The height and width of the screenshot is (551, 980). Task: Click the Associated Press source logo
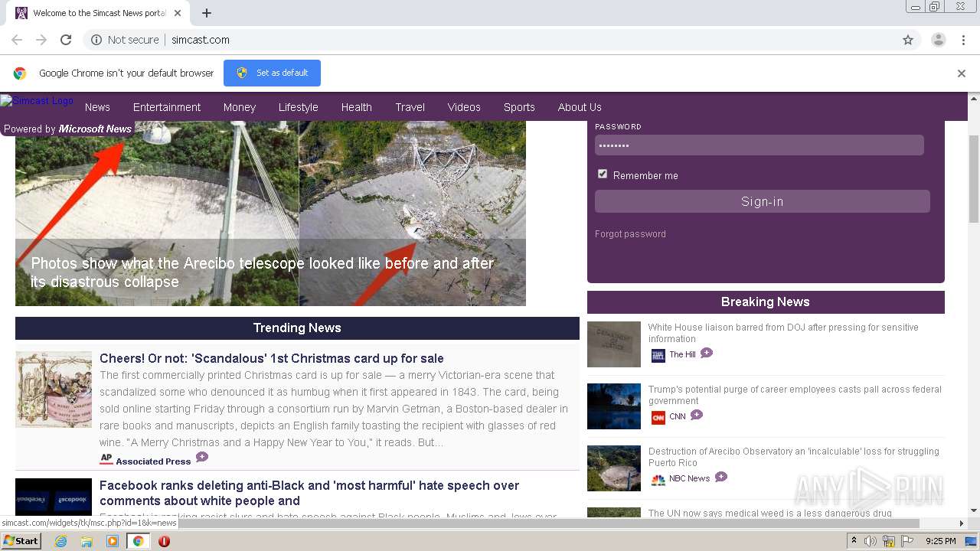(106, 459)
